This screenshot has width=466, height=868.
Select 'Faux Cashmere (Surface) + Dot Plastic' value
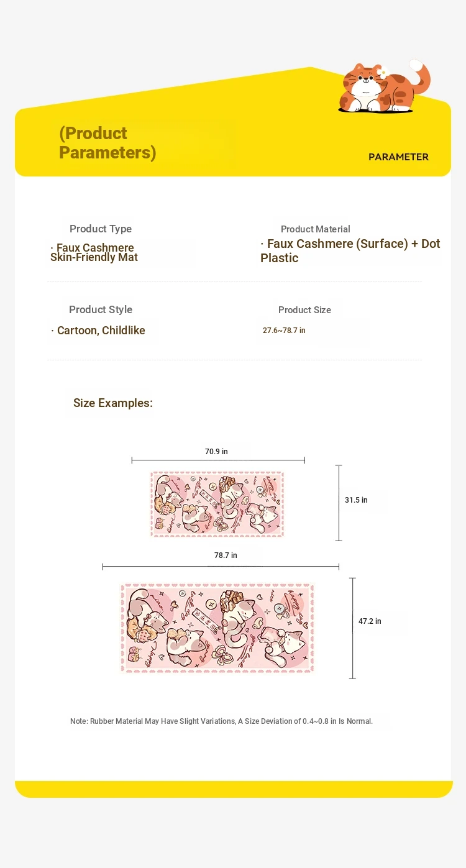(x=350, y=251)
